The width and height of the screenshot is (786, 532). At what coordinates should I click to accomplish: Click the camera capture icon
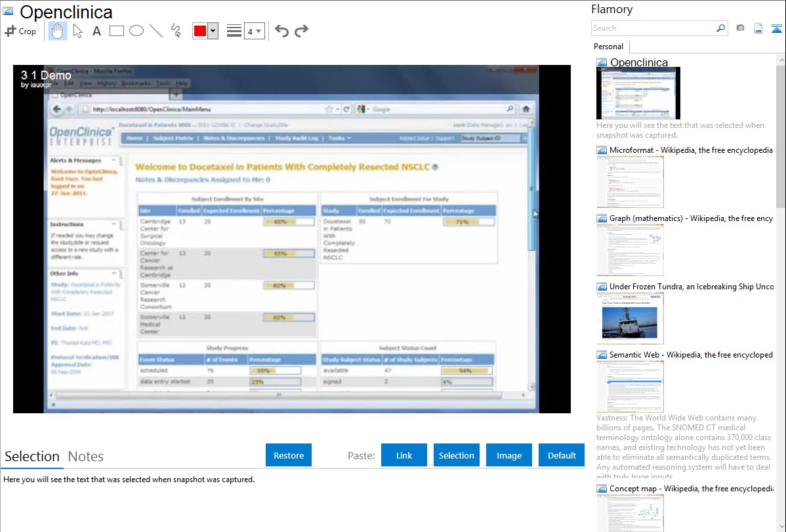[740, 28]
